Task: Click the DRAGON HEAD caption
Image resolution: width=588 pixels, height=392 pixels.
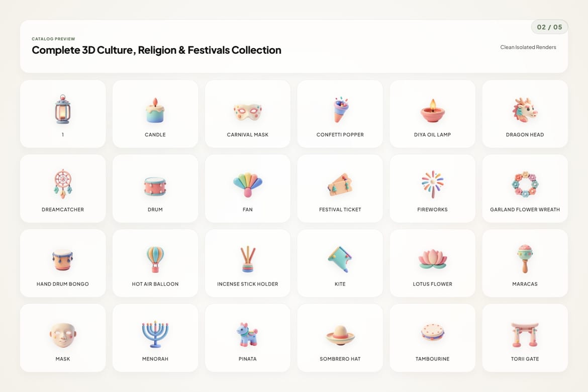Action: click(x=525, y=135)
